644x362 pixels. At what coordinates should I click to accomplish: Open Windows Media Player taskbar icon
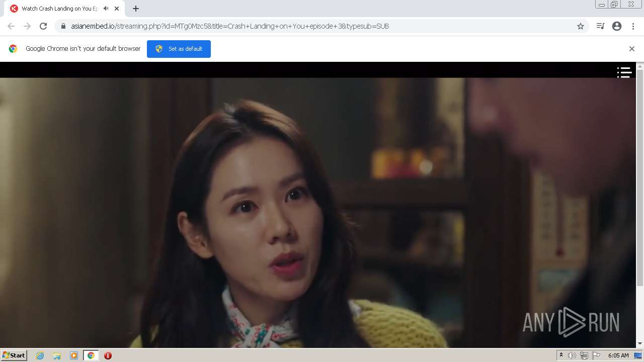pyautogui.click(x=73, y=355)
